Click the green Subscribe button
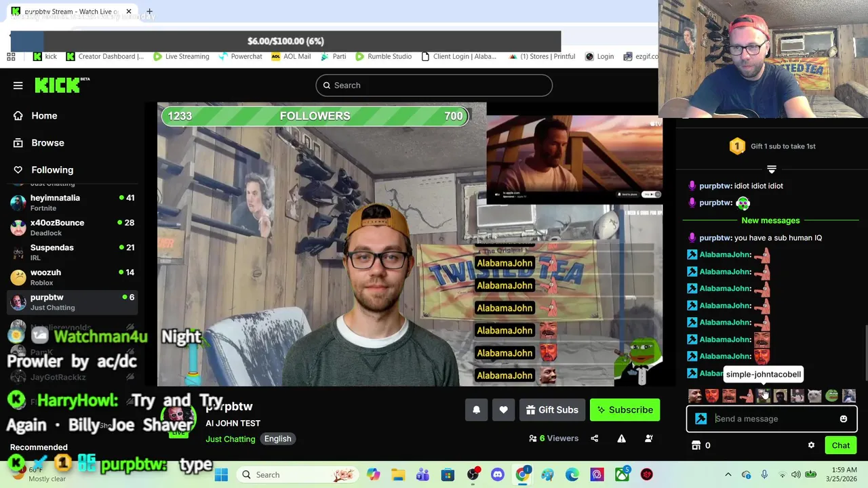 click(x=625, y=410)
